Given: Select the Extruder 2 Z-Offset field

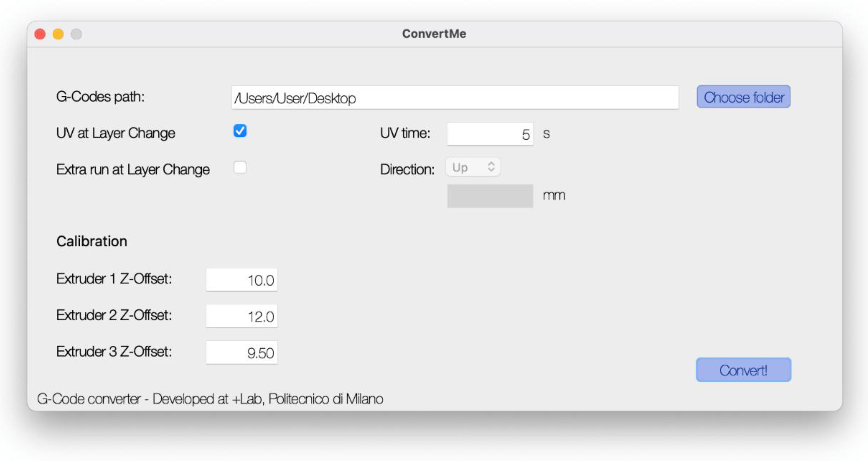Looking at the screenshot, I should coord(242,316).
